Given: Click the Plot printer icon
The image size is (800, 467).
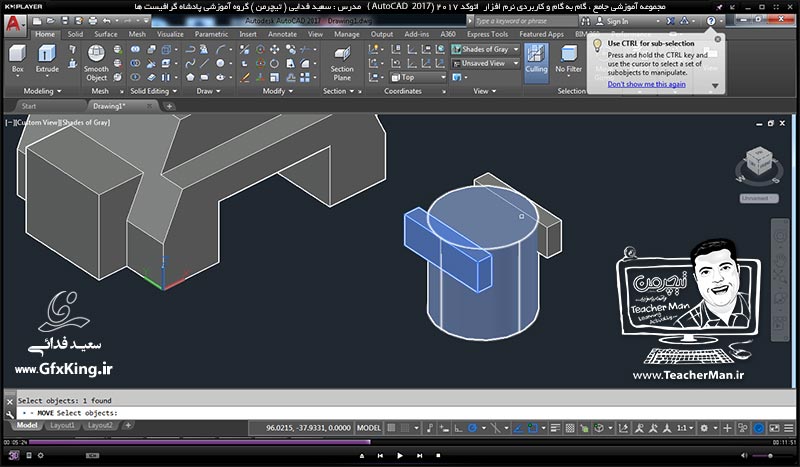Looking at the screenshot, I should (x=93, y=21).
